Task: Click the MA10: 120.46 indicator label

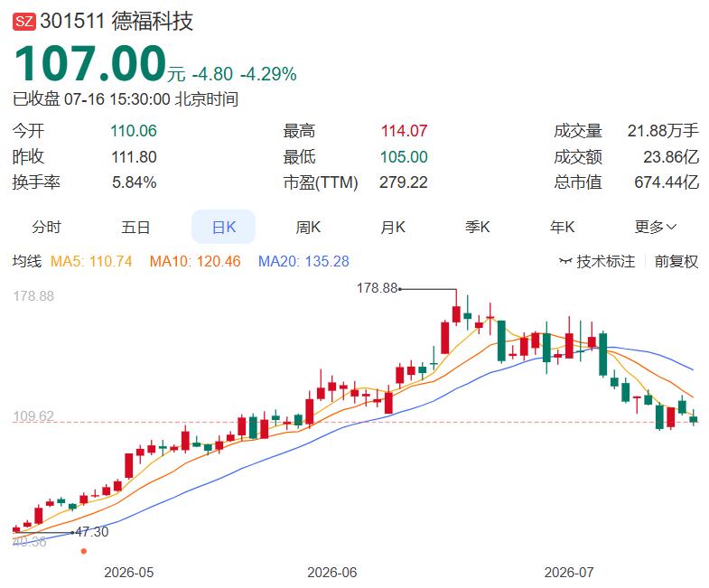Action: (195, 261)
